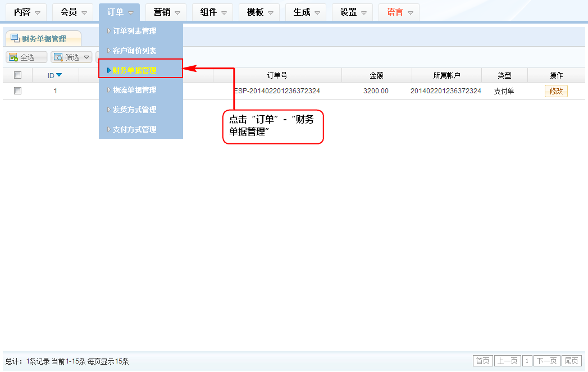Choose 财务单据管理 in the 订单 menu
Screen dimensions: 588x372
pos(134,70)
